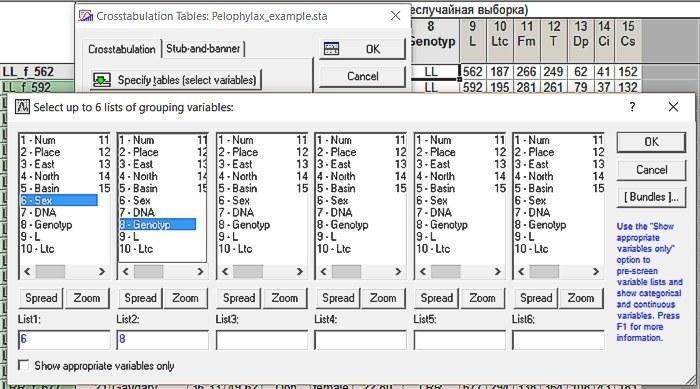Click the List2 input field
This screenshot has height=389, width=700.
coord(162,339)
